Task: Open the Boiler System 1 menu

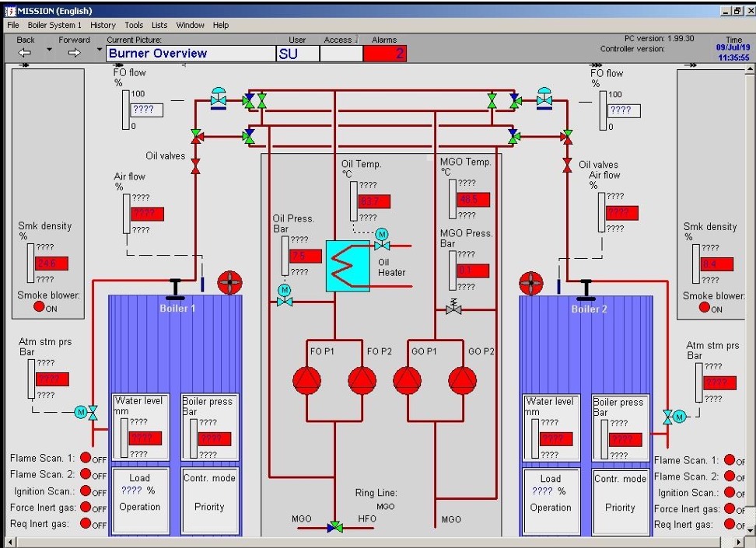Action: coord(54,25)
